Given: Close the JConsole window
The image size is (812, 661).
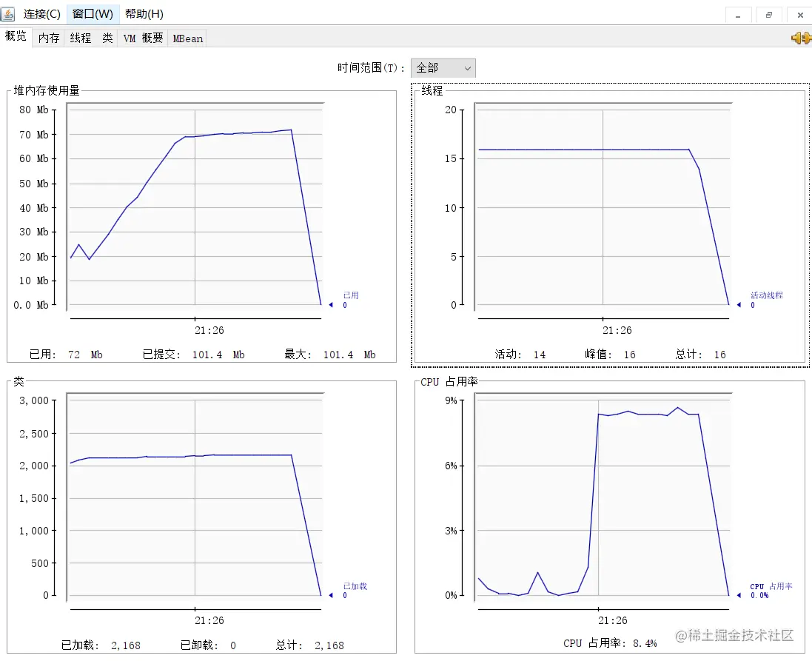Looking at the screenshot, I should point(800,15).
